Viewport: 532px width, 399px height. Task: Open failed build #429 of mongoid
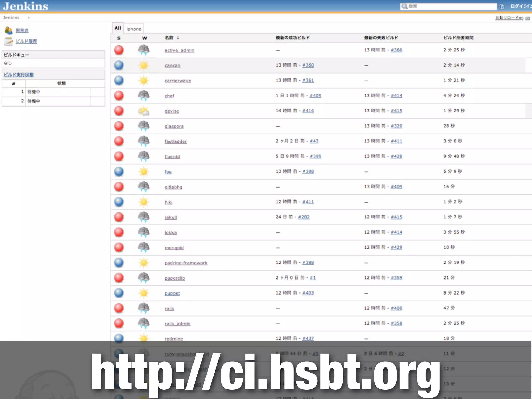tap(396, 247)
